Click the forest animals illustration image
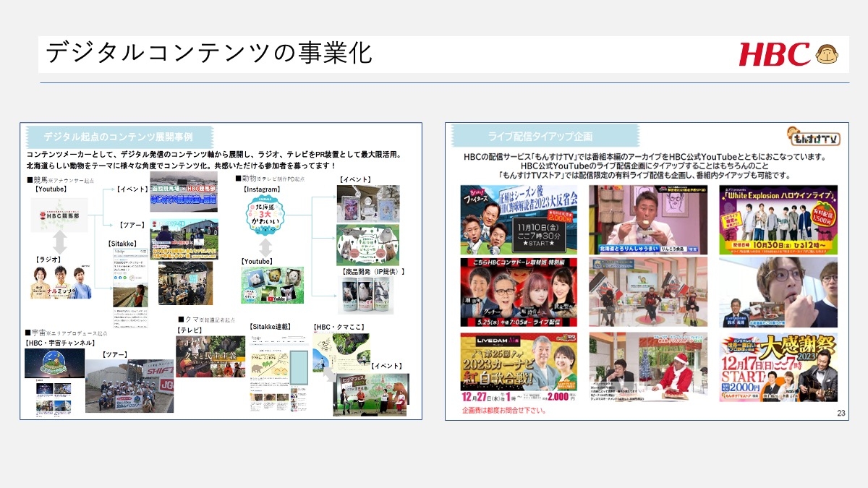868x488 pixels. 367,244
